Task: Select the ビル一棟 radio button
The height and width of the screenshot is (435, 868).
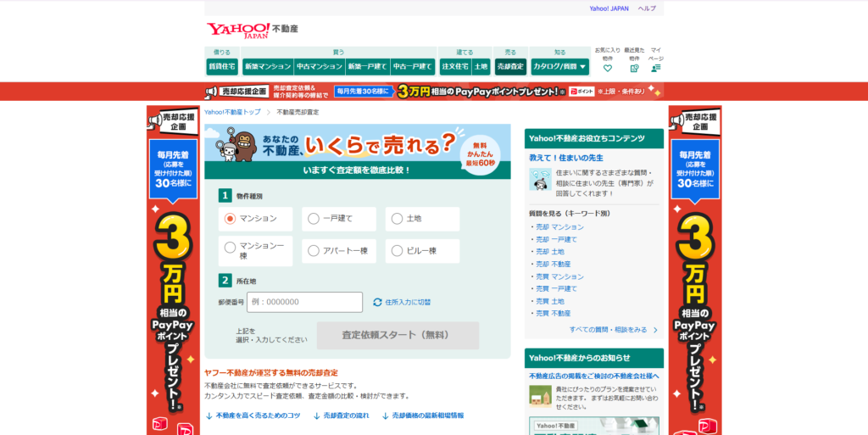Action: click(x=397, y=251)
